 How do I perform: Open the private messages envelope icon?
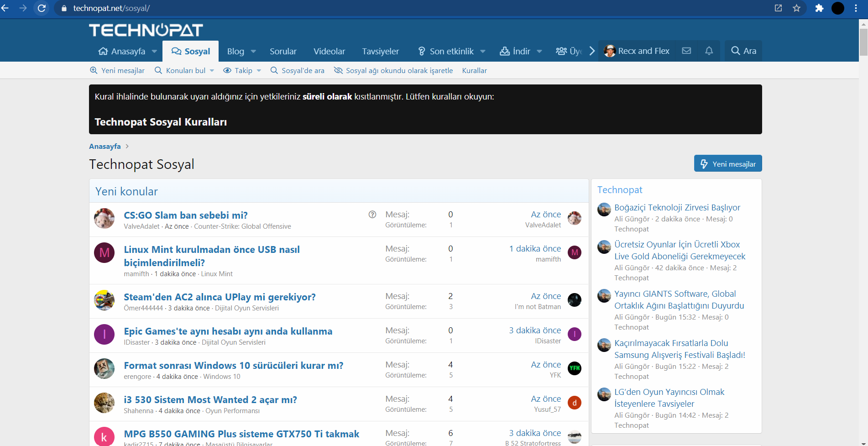[x=686, y=51]
